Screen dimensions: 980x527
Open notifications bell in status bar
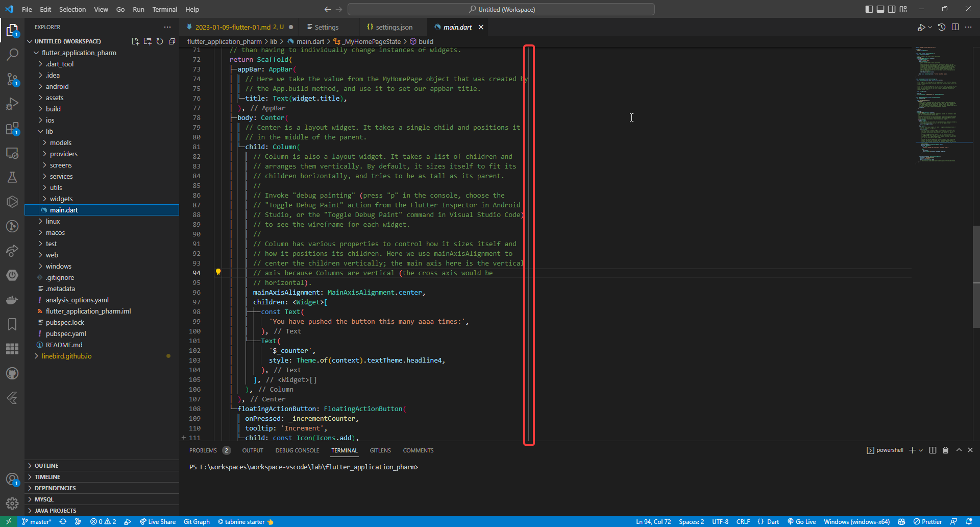[969, 521]
